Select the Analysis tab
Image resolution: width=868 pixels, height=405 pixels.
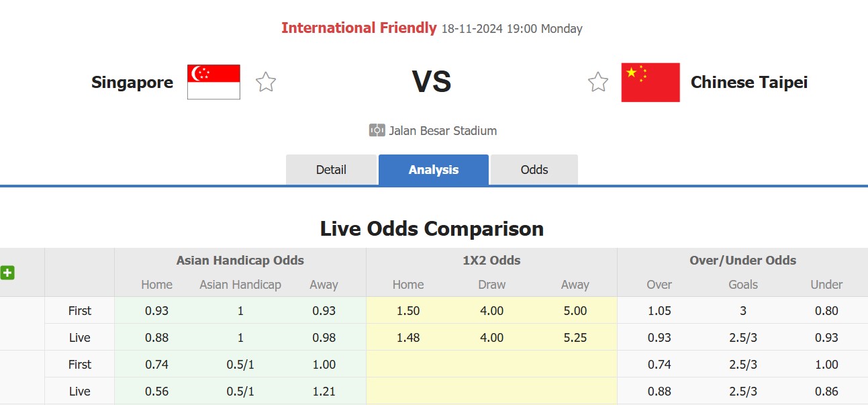pos(433,169)
